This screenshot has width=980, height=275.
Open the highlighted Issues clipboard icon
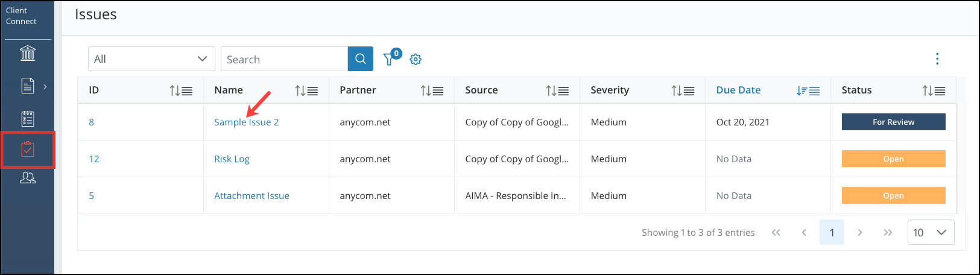click(28, 150)
